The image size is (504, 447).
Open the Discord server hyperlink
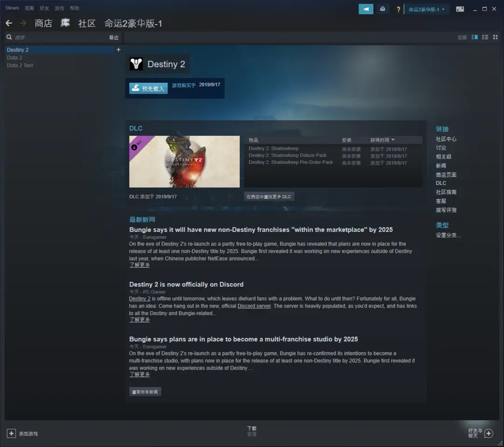click(254, 306)
